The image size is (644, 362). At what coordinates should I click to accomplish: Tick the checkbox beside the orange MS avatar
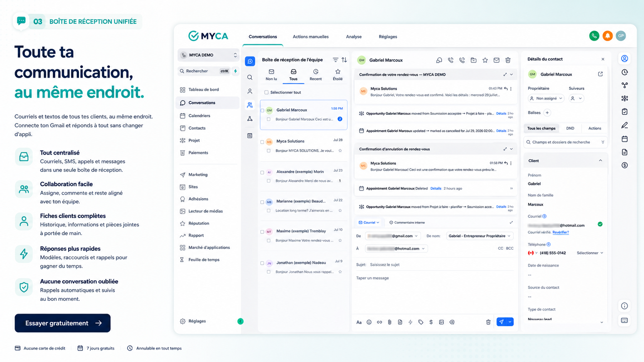262,142
